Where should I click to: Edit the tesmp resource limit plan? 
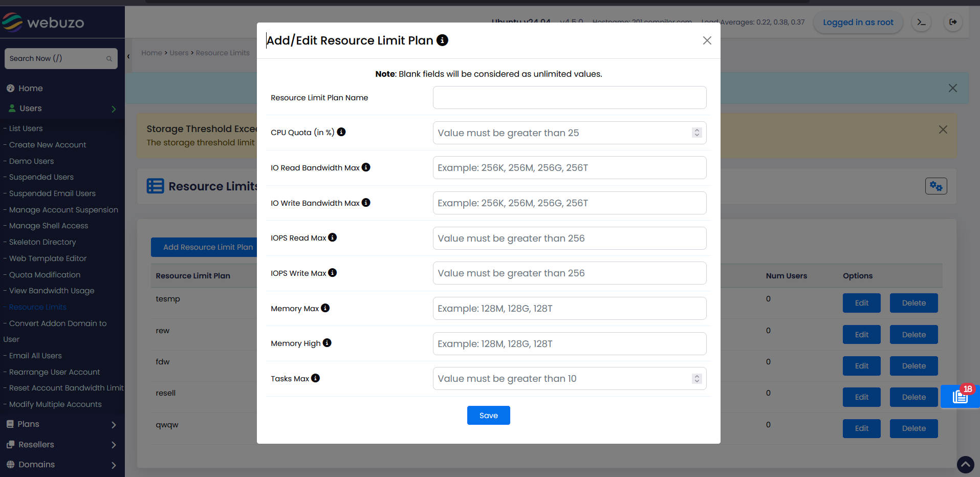[862, 303]
